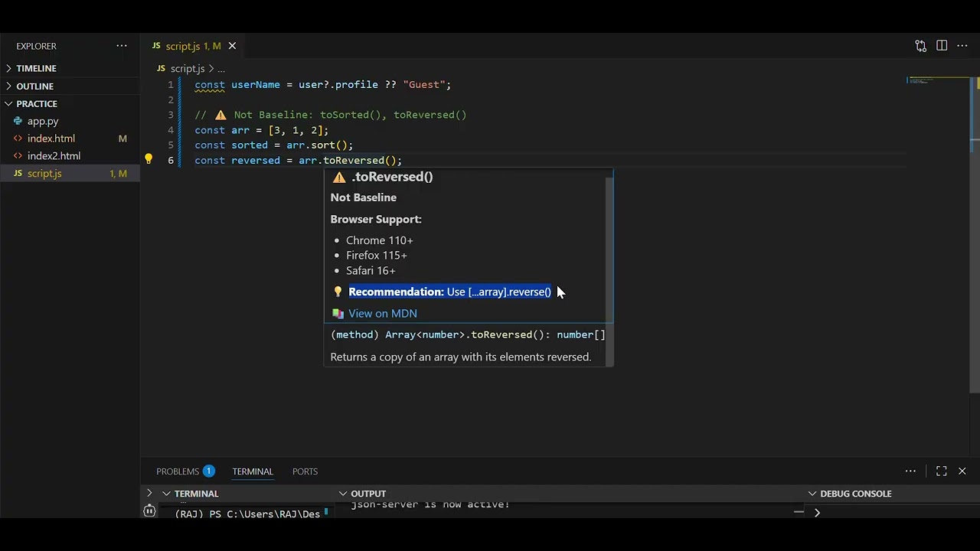Open editor more actions ellipsis
This screenshot has width=980, height=551.
(962, 46)
